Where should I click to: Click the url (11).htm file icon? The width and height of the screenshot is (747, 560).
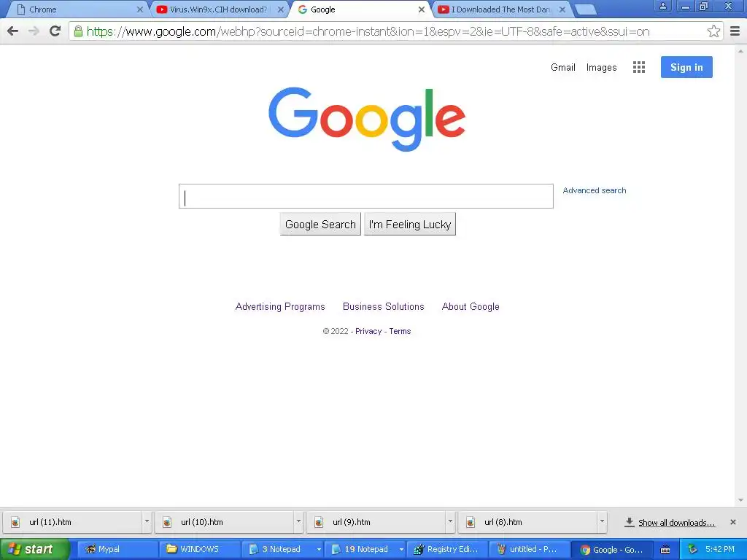(15, 522)
